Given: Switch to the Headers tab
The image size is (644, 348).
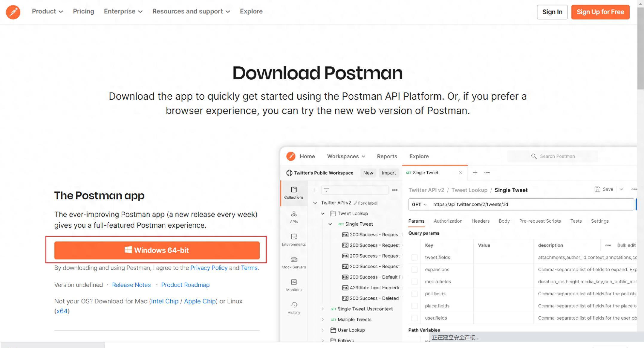Looking at the screenshot, I should pyautogui.click(x=481, y=221).
